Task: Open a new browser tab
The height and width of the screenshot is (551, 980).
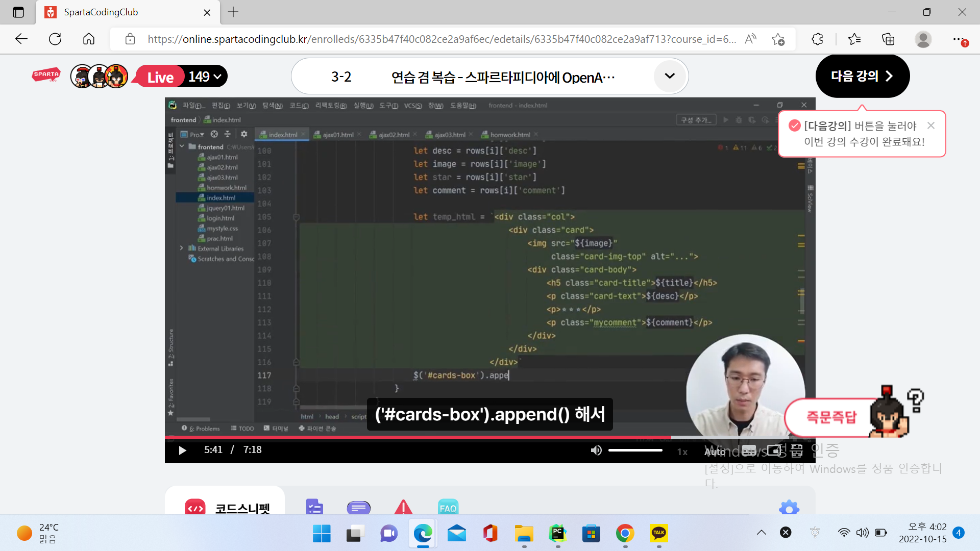Action: coord(233,12)
